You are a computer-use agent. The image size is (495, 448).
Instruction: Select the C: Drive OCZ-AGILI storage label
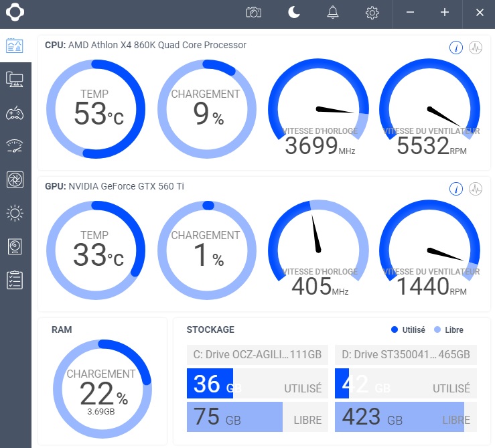[x=257, y=354]
